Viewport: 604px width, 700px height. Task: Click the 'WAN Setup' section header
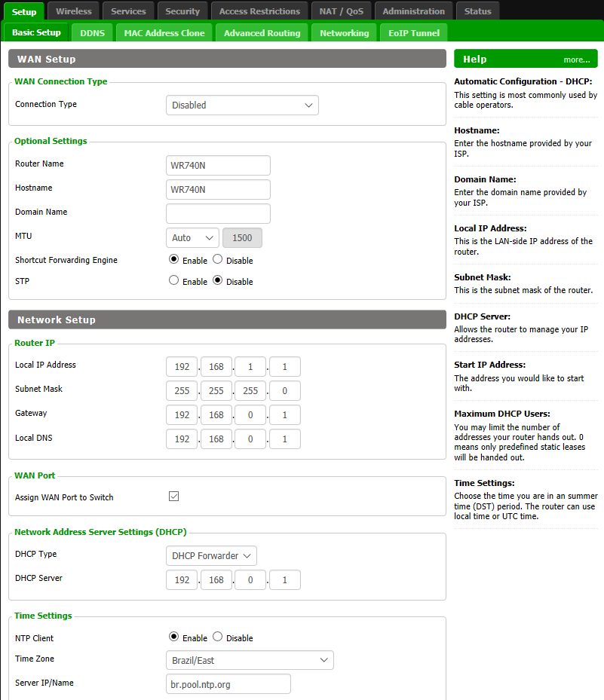(228, 59)
